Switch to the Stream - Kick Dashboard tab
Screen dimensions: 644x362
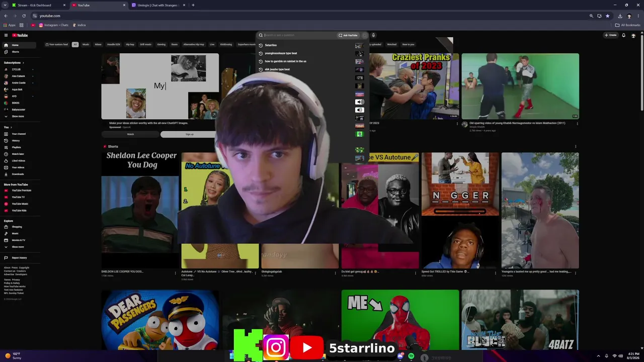(39, 5)
